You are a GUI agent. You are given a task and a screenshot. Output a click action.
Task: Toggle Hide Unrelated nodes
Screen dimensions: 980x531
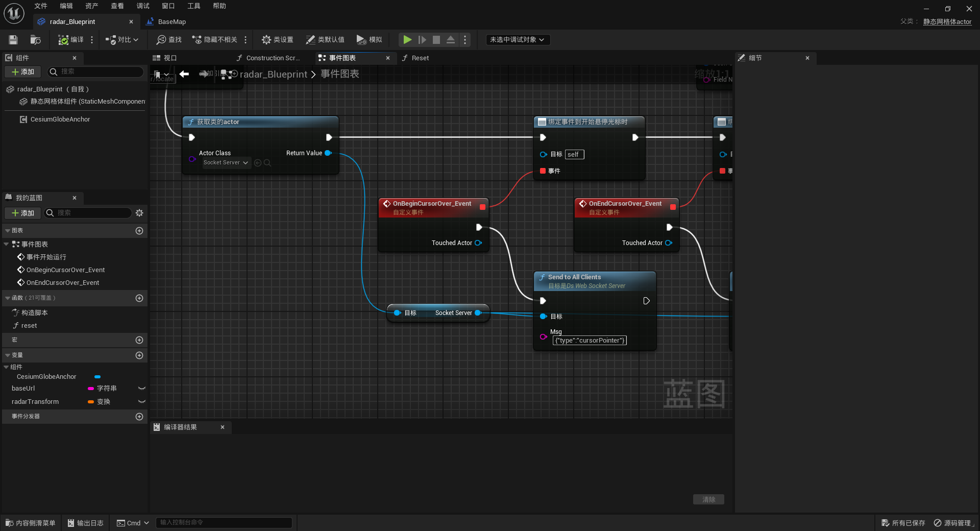click(215, 40)
